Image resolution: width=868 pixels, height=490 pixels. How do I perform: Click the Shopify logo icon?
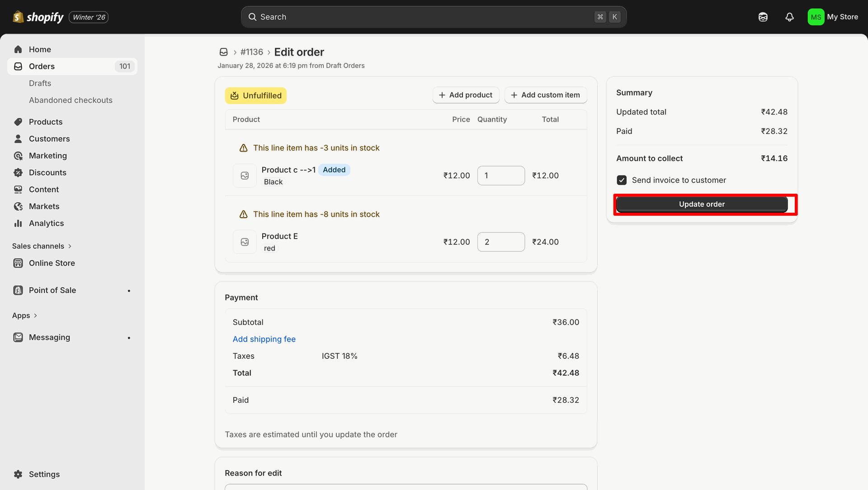pyautogui.click(x=18, y=17)
